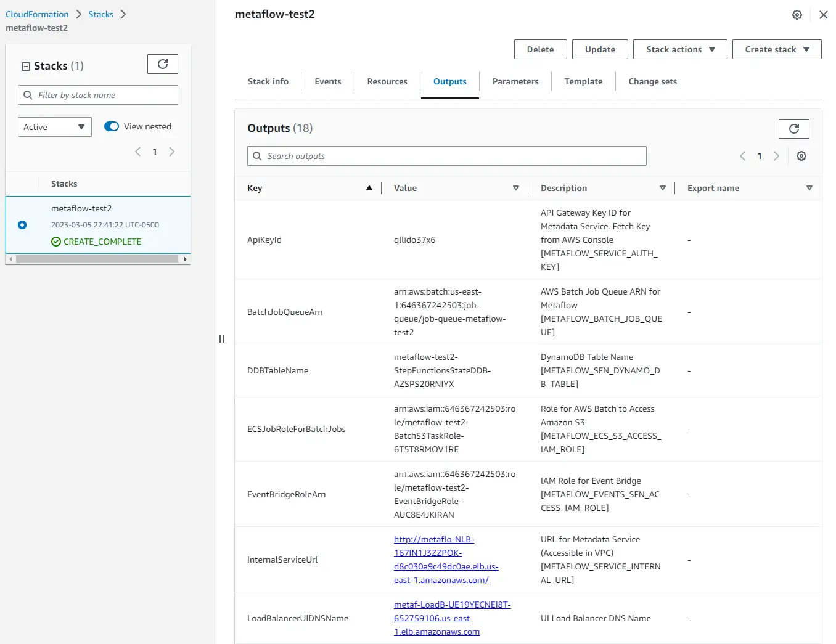
Task: Open the Stack actions dropdown
Action: coord(680,49)
